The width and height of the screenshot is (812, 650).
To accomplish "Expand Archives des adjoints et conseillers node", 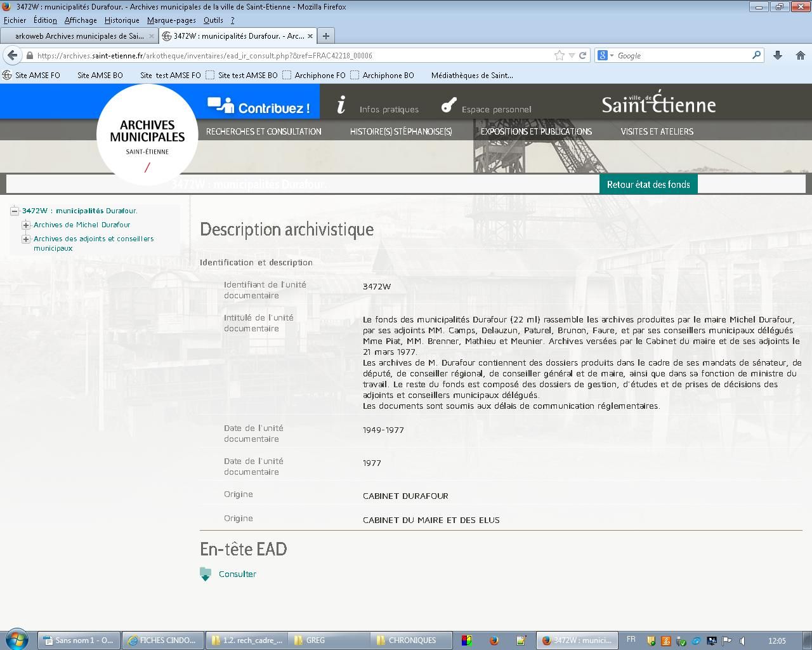I will click(x=26, y=239).
